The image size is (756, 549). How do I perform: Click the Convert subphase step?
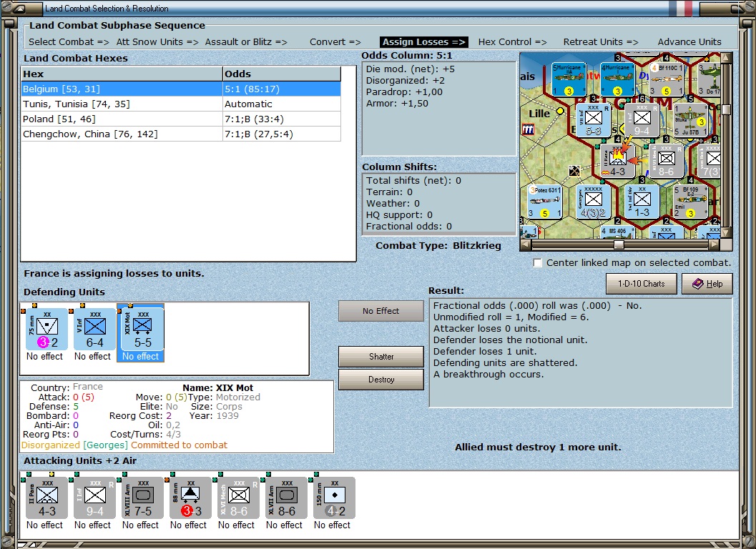tap(335, 42)
